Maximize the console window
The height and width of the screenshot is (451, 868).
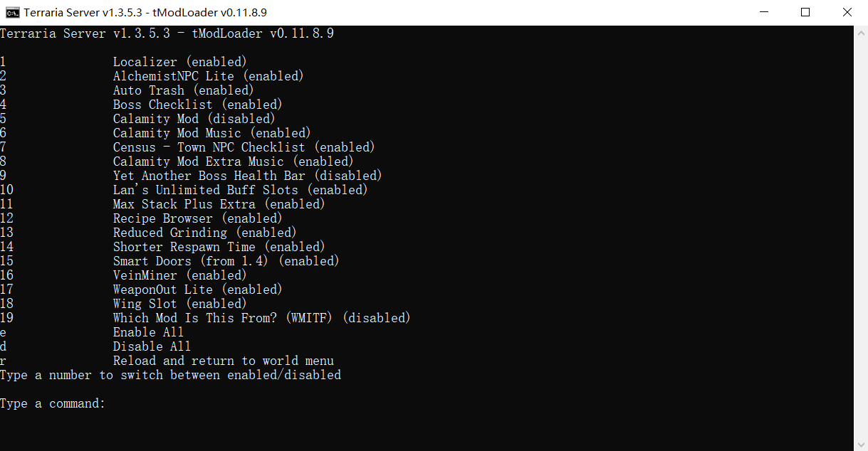coord(805,12)
